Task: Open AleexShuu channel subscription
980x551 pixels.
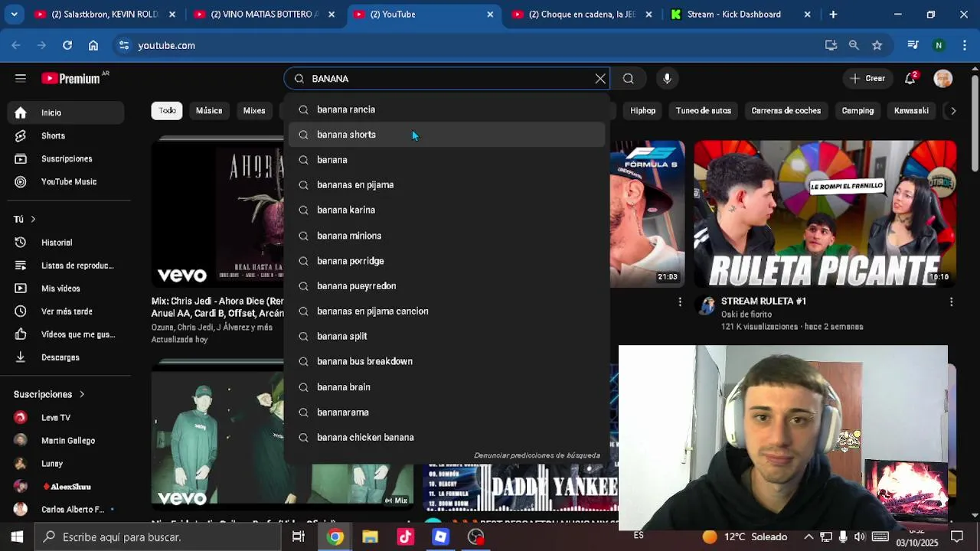Action: 67,487
